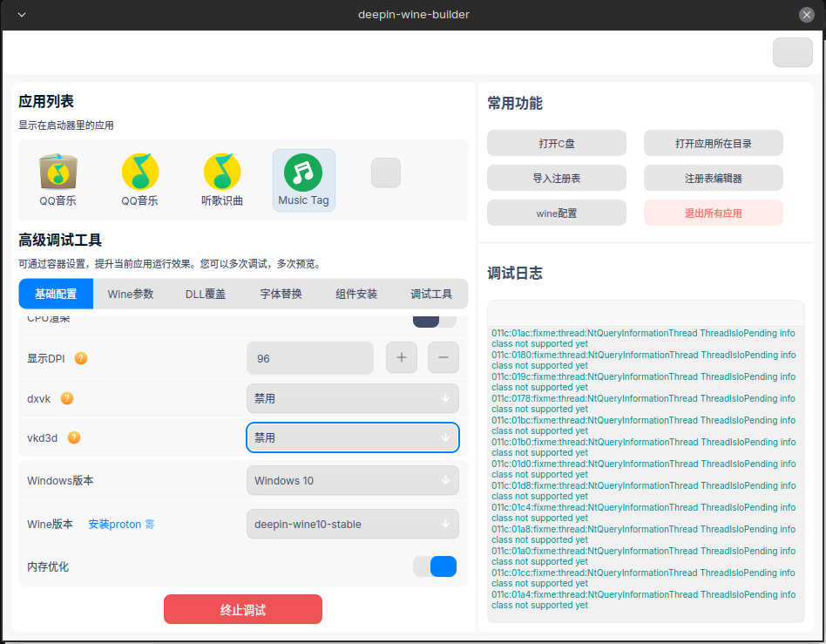826x644 pixels.
Task: Click the log entry beginning 011c:0180
Action: pyautogui.click(x=643, y=360)
